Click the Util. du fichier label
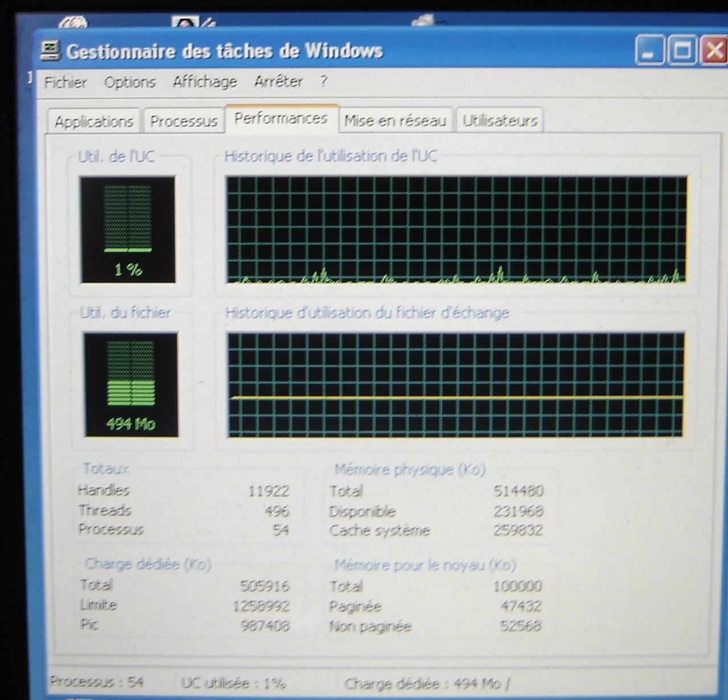728x700 pixels. [x=125, y=312]
